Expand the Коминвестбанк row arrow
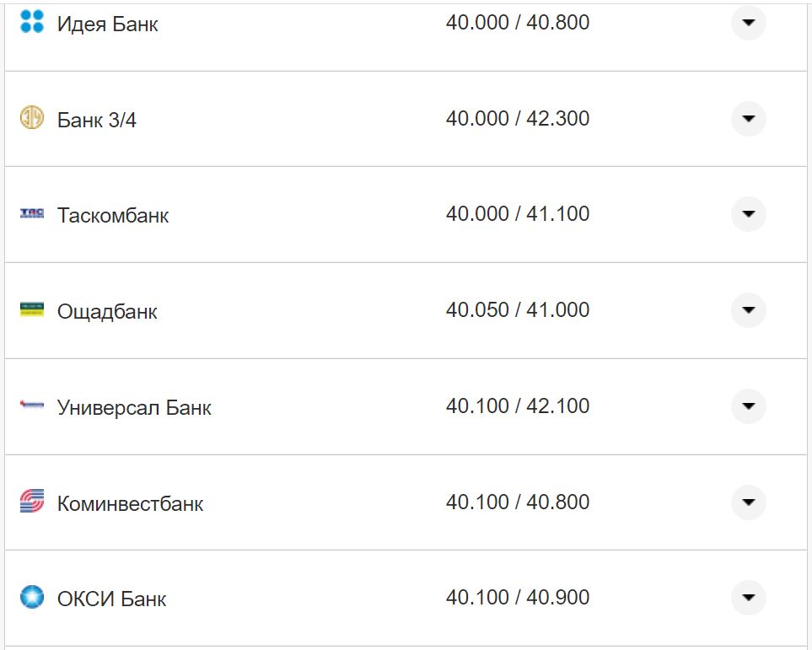812x650 pixels. point(748,502)
